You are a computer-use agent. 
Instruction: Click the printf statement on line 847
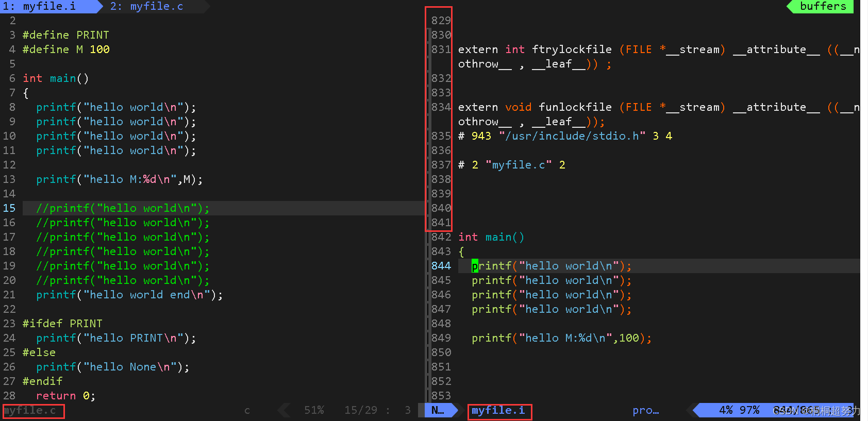coord(552,309)
